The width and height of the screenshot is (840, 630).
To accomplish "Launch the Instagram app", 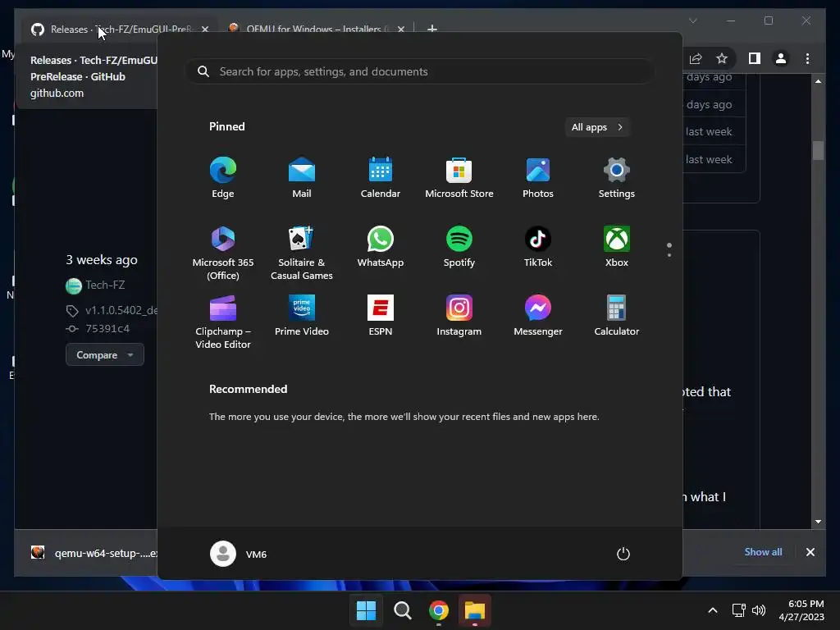I will tap(459, 316).
